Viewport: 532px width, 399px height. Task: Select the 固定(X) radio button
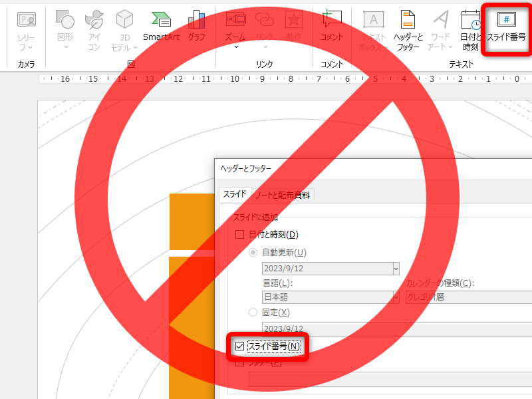tap(253, 313)
